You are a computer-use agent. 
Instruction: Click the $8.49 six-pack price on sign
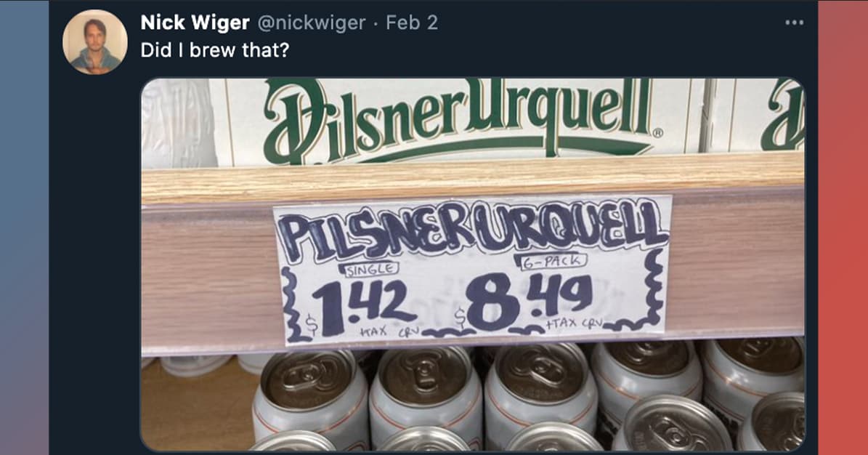pos(523,302)
